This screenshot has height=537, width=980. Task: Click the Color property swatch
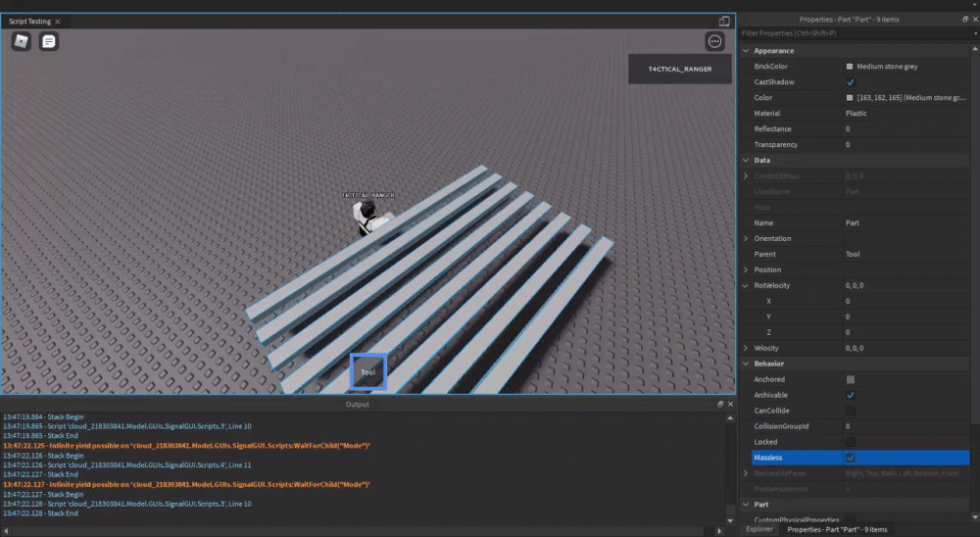tap(850, 98)
